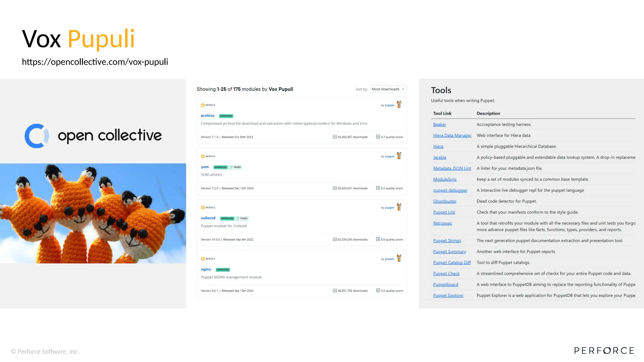
Task: Click the downloads icon on archive card
Action: (x=335, y=137)
